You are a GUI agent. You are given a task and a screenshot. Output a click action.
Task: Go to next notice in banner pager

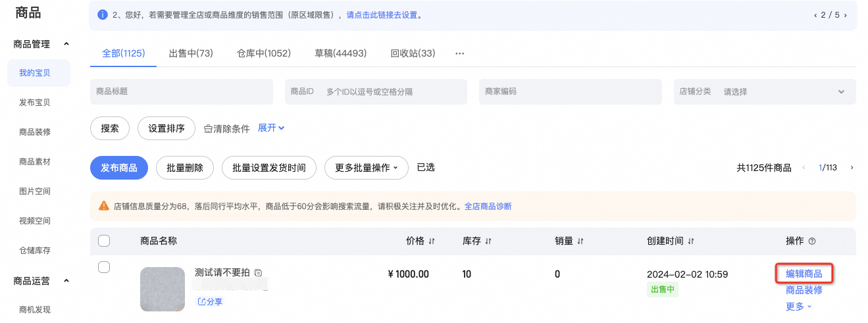(846, 14)
